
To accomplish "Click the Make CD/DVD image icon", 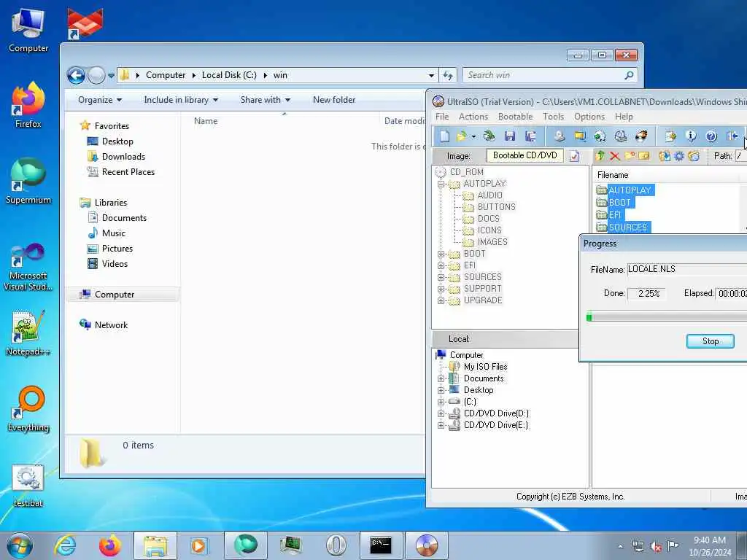I will [560, 136].
